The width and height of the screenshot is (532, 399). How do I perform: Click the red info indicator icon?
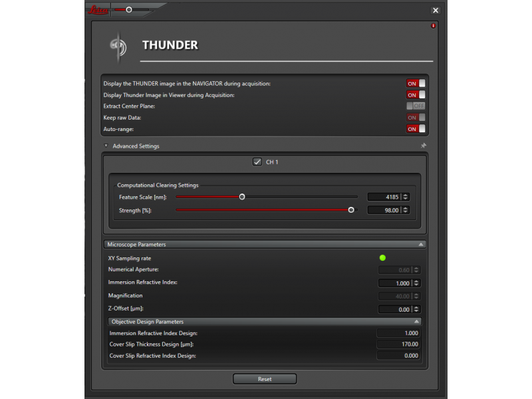click(x=434, y=26)
